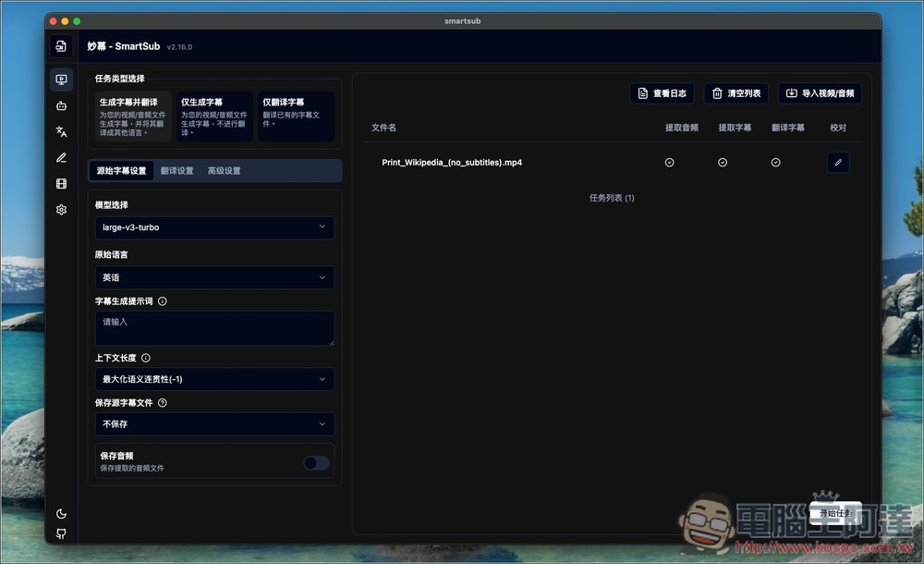
Task: Switch to the 高级设置 tab
Action: pos(224,170)
